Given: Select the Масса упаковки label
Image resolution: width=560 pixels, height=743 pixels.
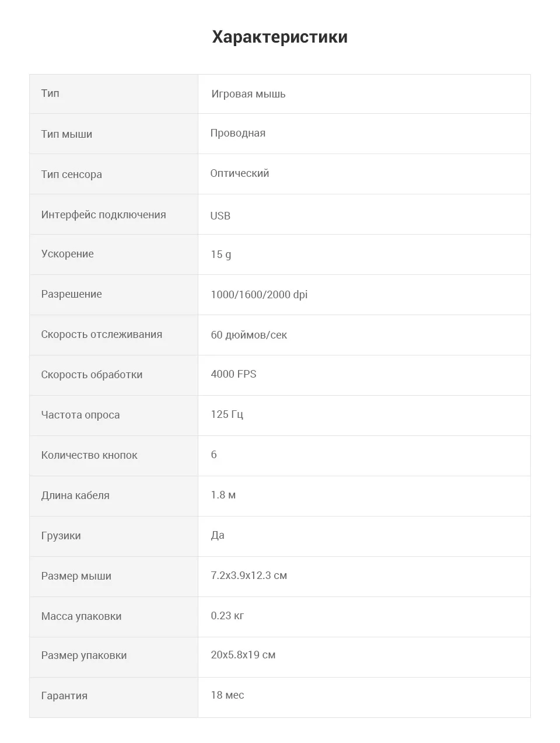Looking at the screenshot, I should coord(81,616).
